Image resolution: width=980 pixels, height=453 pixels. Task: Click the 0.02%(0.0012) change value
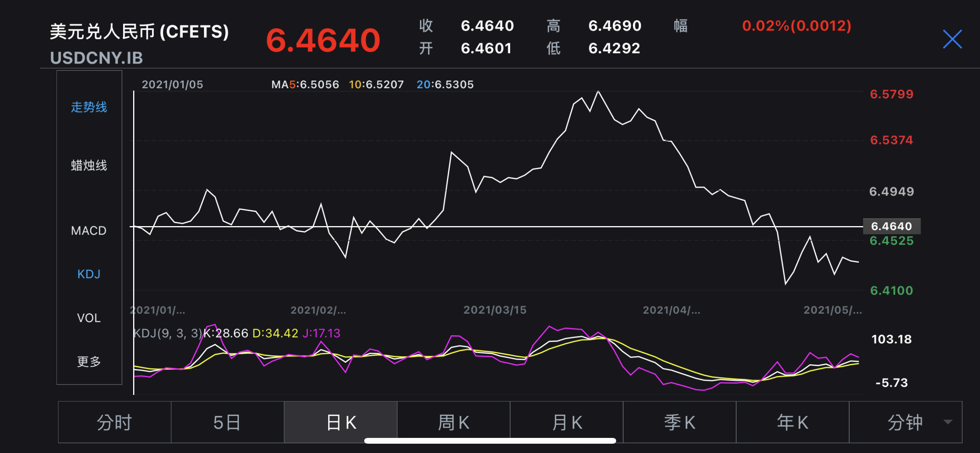(797, 26)
